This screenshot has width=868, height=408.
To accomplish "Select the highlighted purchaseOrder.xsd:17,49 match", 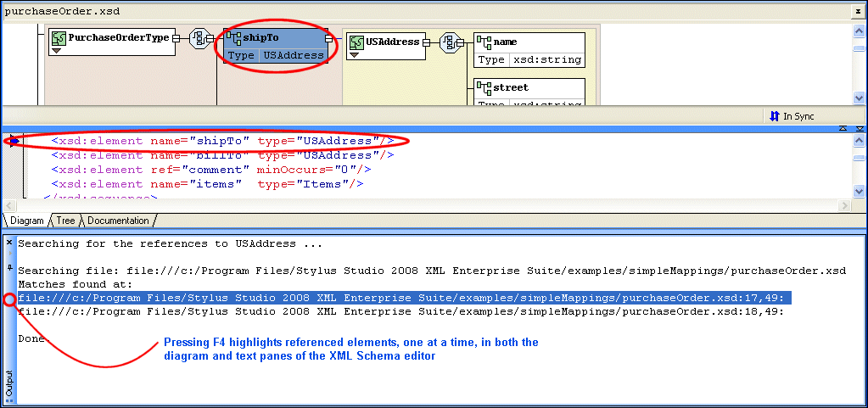I will click(x=400, y=298).
